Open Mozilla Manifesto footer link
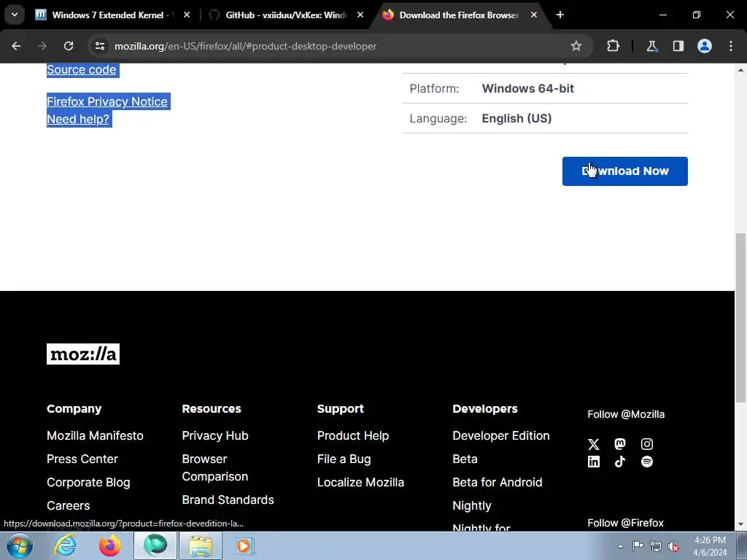 [x=95, y=436]
